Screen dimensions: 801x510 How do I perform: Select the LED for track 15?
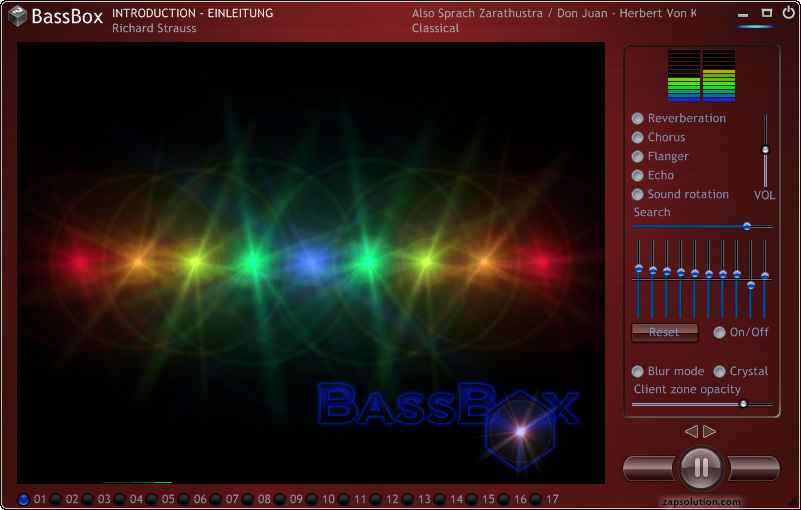(472, 499)
